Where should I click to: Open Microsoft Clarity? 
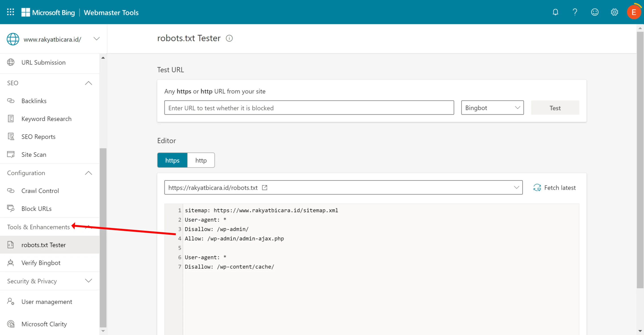point(44,324)
